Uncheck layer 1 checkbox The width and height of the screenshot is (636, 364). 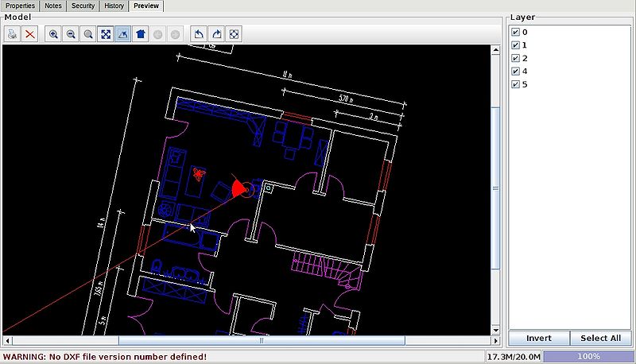515,45
